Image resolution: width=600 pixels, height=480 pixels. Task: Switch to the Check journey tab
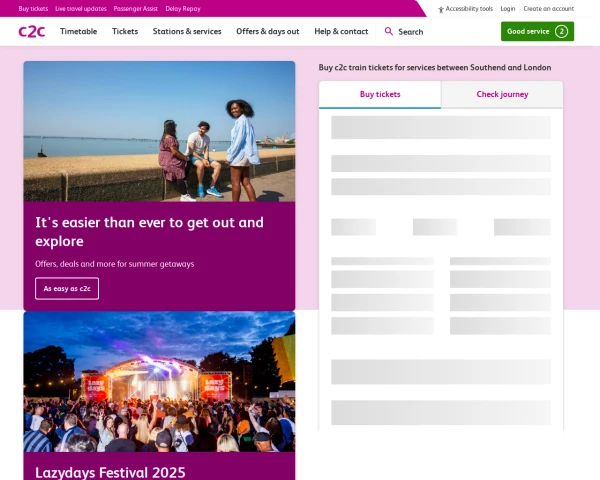pyautogui.click(x=502, y=95)
